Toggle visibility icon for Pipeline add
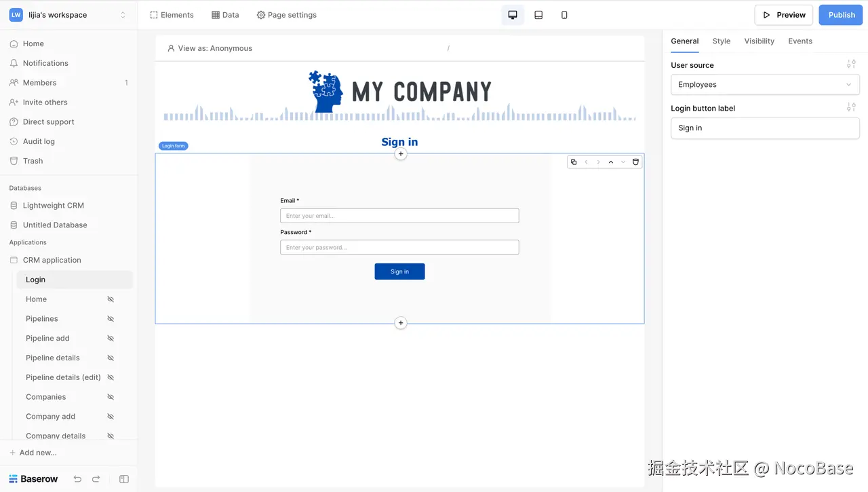This screenshot has height=492, width=868. point(111,339)
